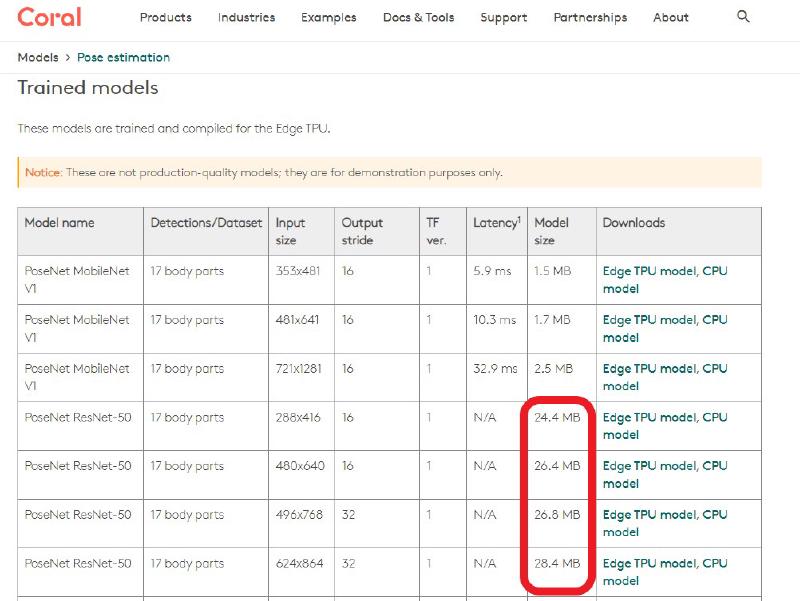Image resolution: width=800 pixels, height=601 pixels.
Task: Open the Products menu
Action: [166, 18]
